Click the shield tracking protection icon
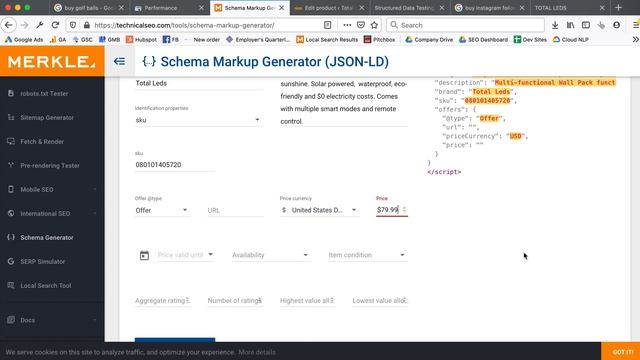Screen dimensions: 640x360 (73, 25)
